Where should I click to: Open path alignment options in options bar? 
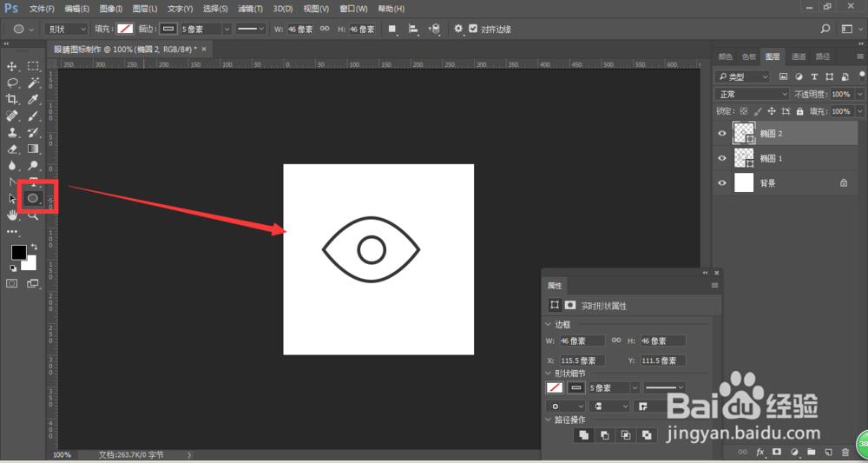(x=413, y=29)
